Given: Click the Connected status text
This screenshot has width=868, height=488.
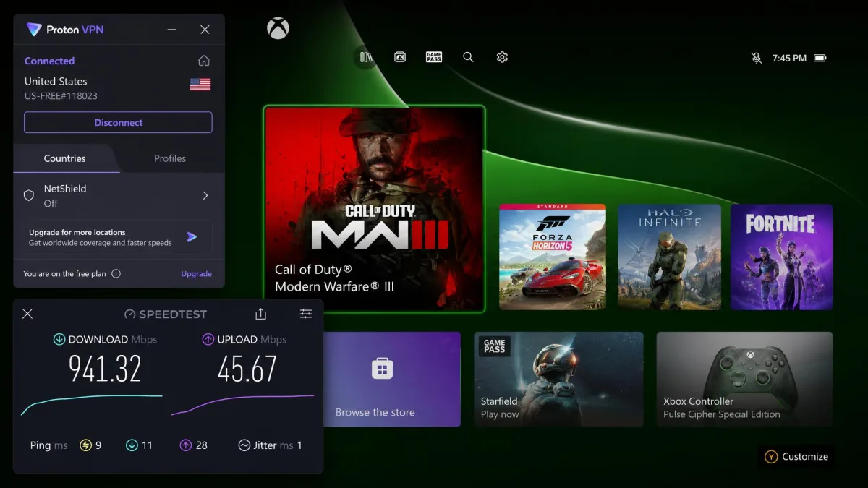Looking at the screenshot, I should [49, 61].
